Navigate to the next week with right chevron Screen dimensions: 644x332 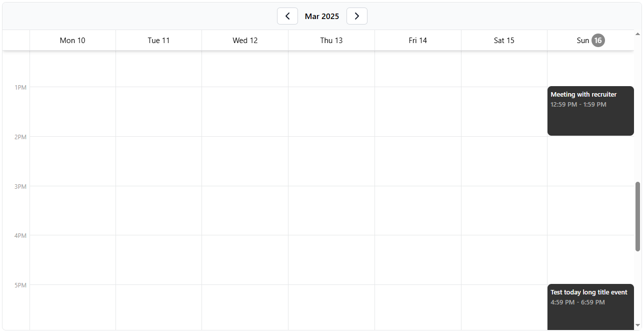356,16
